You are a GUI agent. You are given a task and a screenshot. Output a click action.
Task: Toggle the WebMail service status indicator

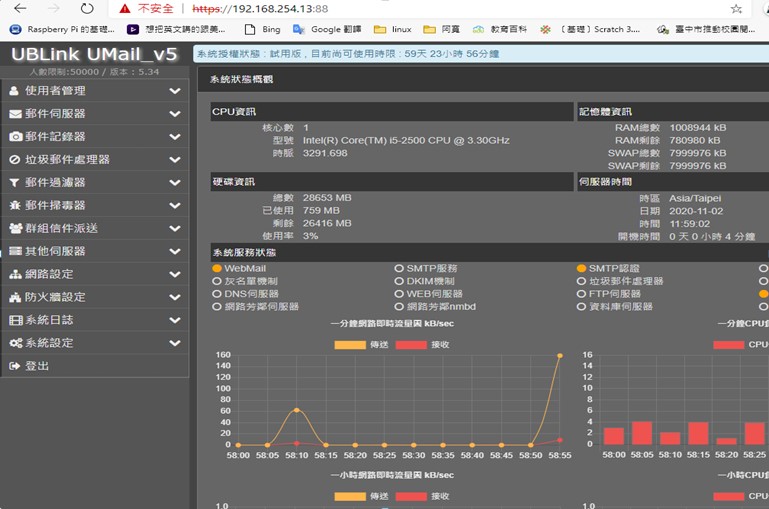(217, 269)
